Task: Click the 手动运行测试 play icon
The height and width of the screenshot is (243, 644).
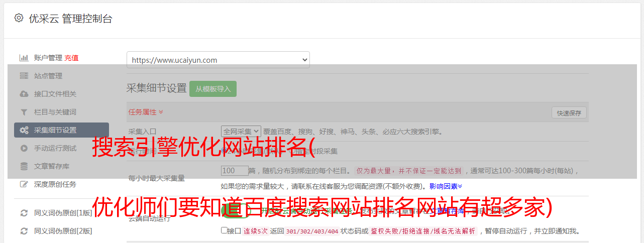Action: pos(24,148)
